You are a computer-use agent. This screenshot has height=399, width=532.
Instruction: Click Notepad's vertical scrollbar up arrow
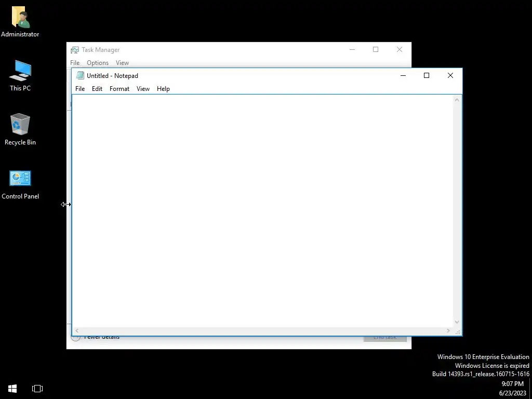pos(457,100)
